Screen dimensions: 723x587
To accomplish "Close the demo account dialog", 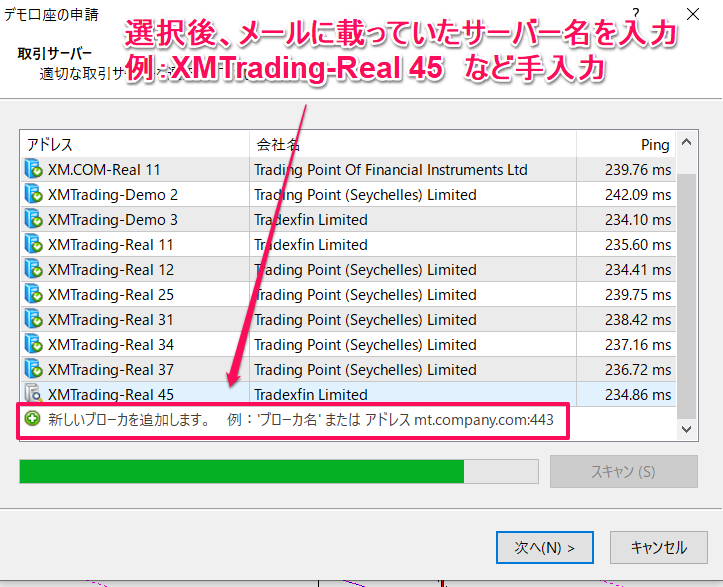I will click(x=693, y=15).
